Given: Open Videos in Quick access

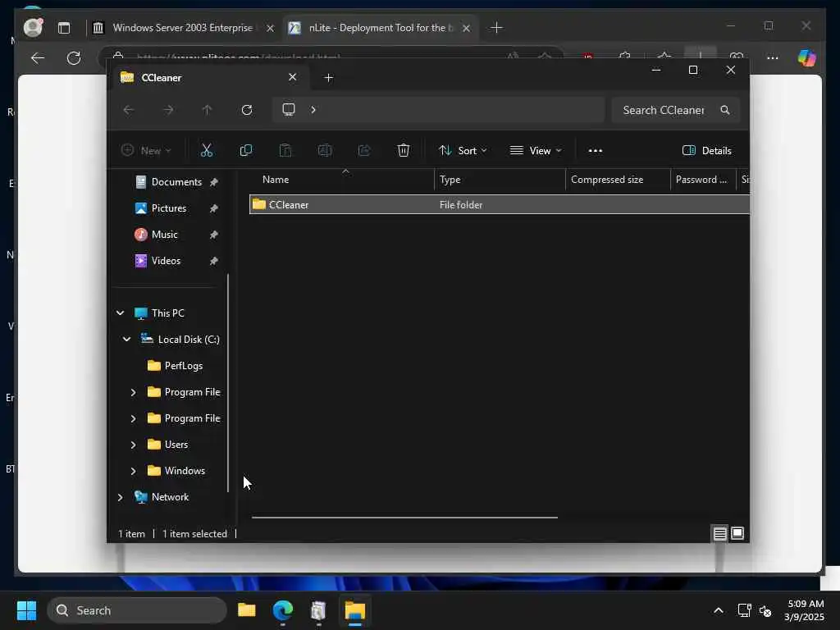Looking at the screenshot, I should tap(166, 261).
